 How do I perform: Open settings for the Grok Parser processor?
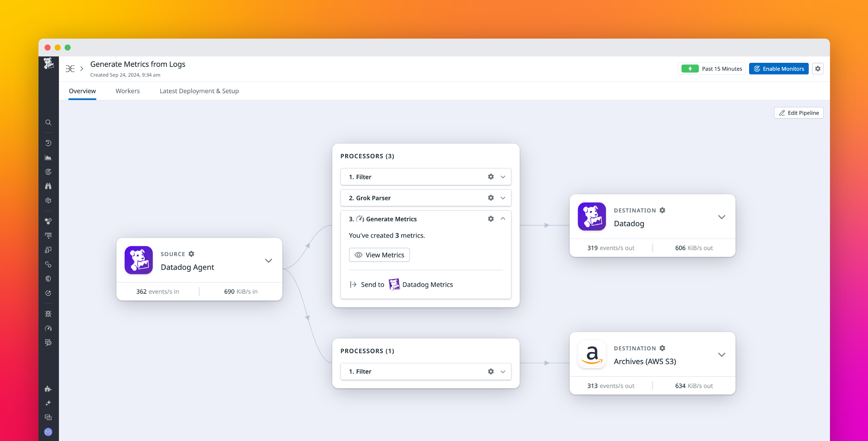click(x=491, y=198)
